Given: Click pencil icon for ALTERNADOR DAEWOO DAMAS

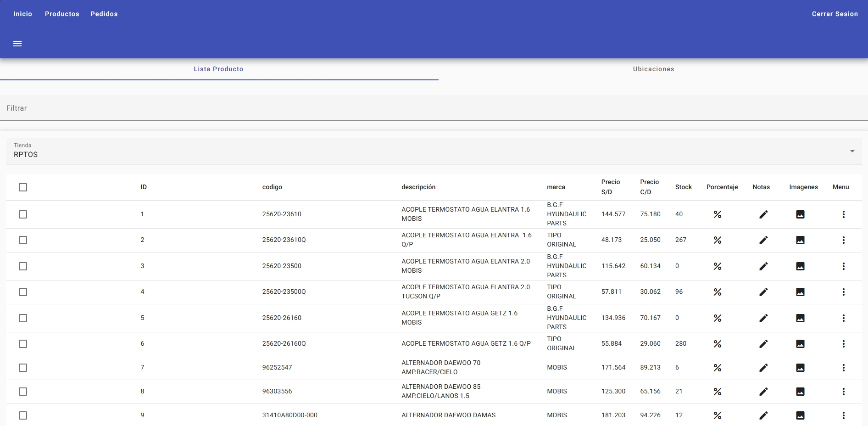Looking at the screenshot, I should (x=763, y=415).
